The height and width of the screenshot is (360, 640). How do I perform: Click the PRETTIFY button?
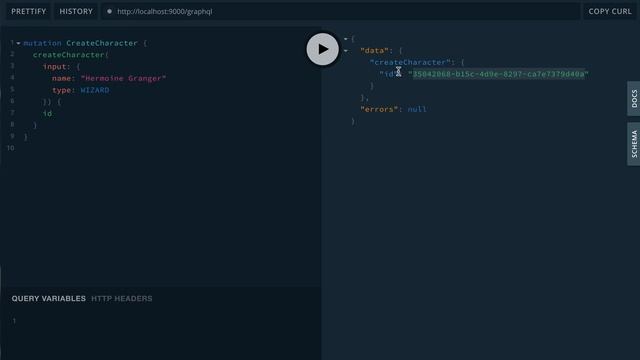pos(29,11)
